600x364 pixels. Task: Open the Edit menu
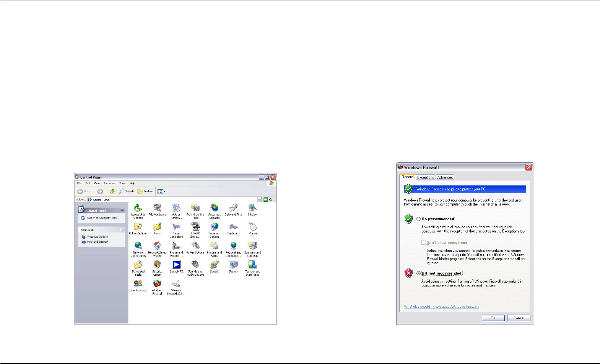point(88,184)
